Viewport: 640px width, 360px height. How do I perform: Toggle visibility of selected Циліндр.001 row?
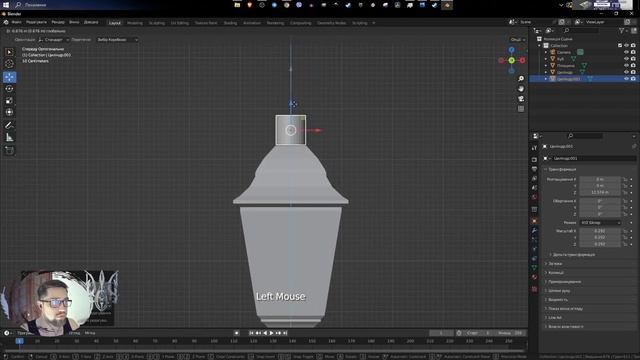(x=626, y=79)
